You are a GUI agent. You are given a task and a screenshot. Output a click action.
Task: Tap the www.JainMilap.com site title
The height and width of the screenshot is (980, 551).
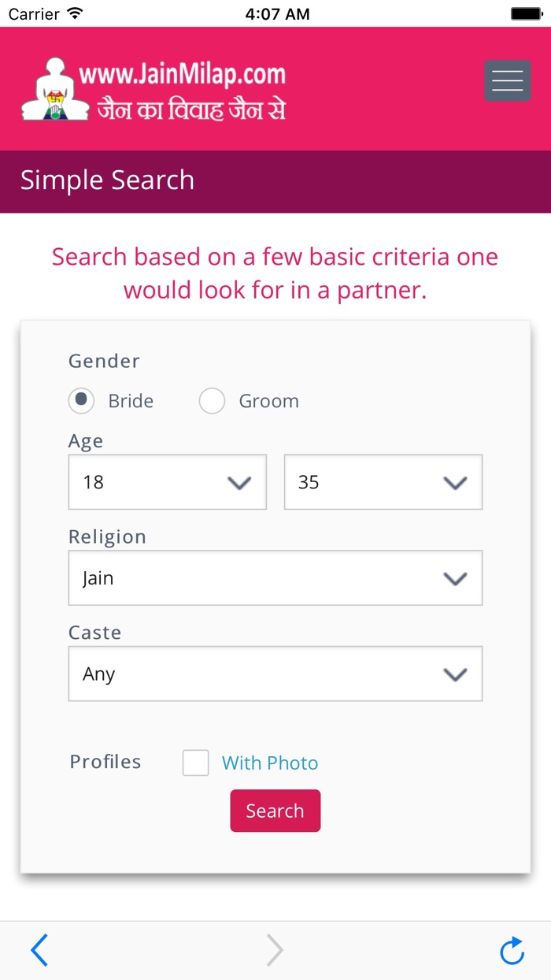(x=182, y=75)
